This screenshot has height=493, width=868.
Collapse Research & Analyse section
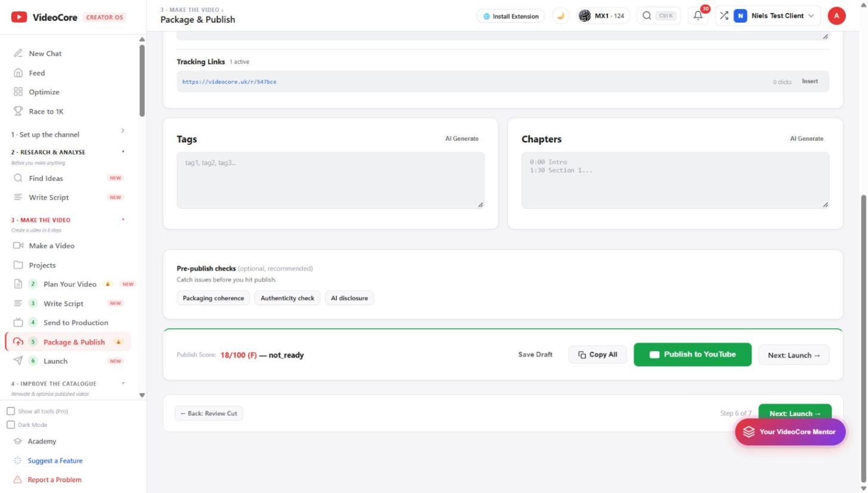69,152
